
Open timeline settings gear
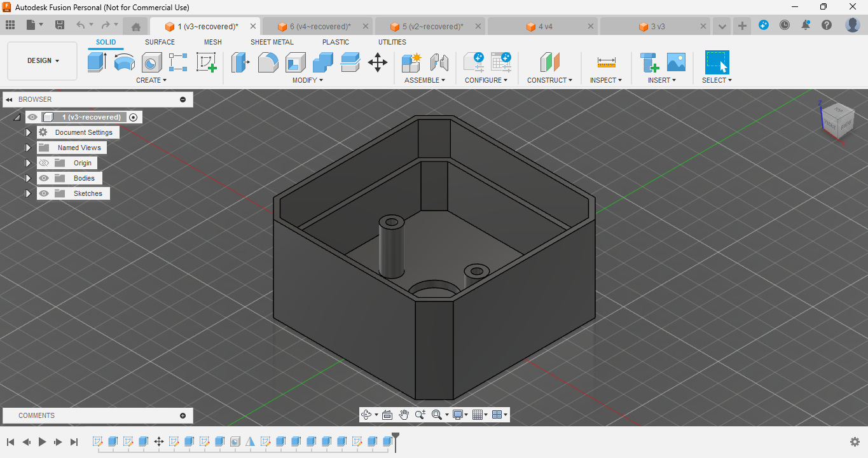(x=855, y=441)
